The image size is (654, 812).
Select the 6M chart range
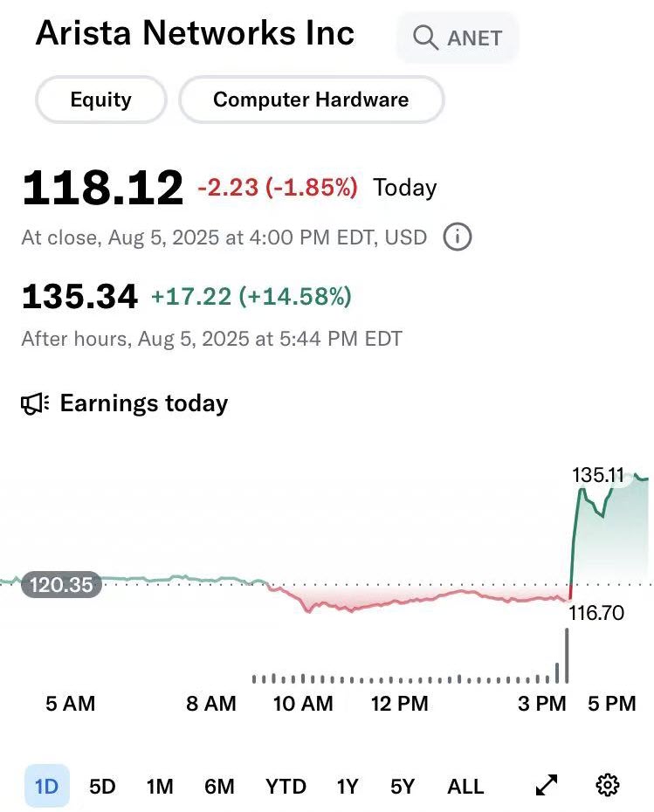pyautogui.click(x=219, y=787)
